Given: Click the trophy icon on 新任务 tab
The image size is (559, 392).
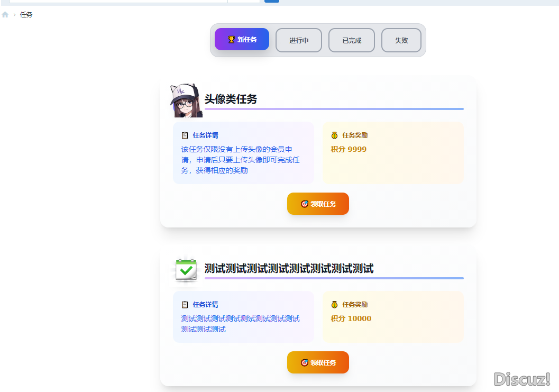Looking at the screenshot, I should click(x=231, y=39).
